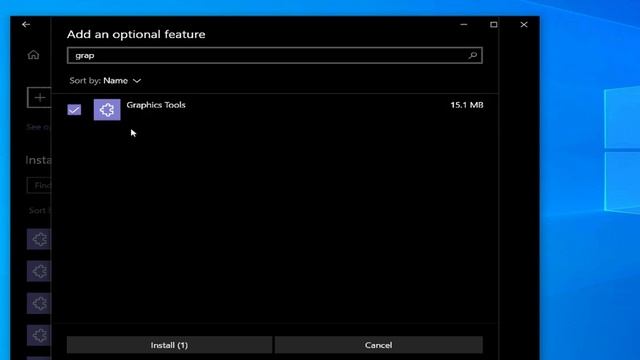Close the Settings window
This screenshot has width=640, height=360.
524,24
